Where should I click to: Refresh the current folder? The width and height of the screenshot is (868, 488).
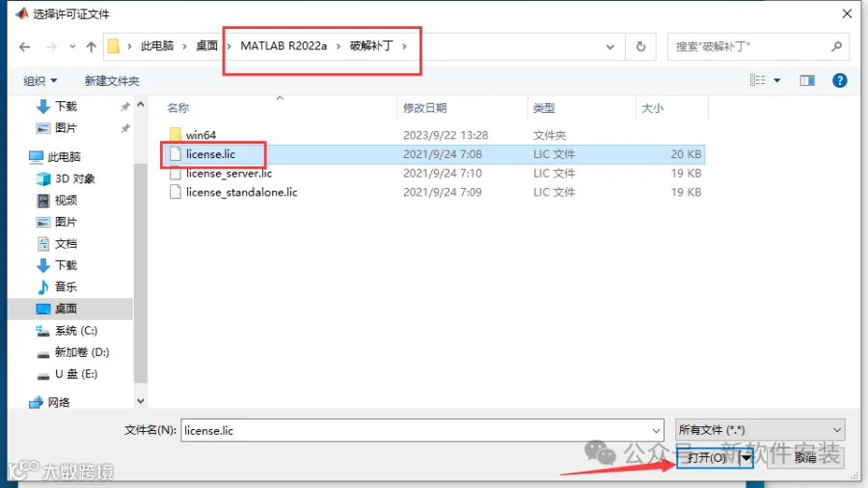tap(640, 47)
